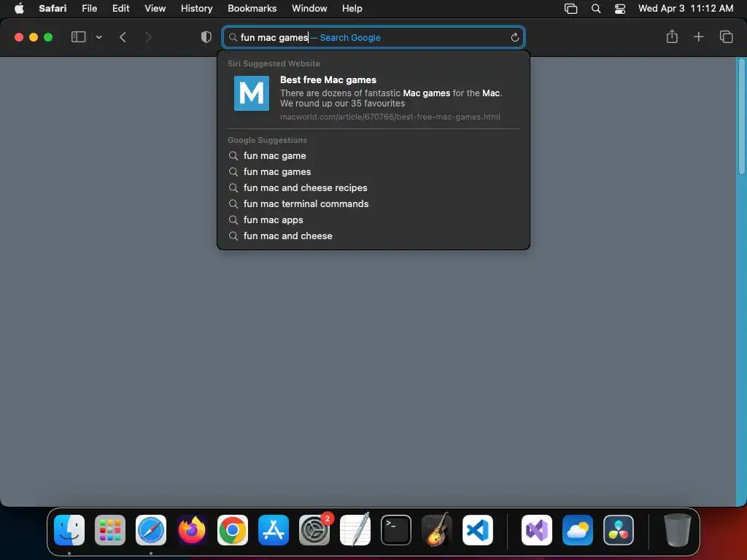Viewport: 747px width, 560px height.
Task: Open the File menu
Action: [x=89, y=8]
